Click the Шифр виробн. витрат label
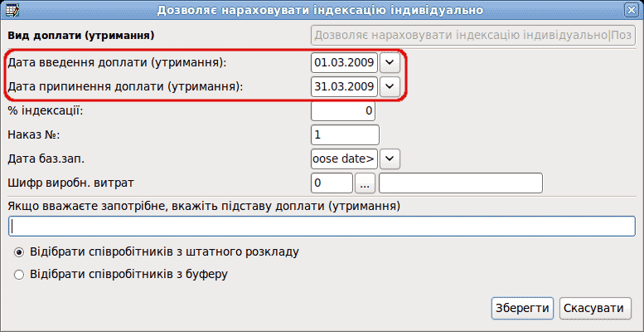Image resolution: width=644 pixels, height=332 pixels. [70, 183]
